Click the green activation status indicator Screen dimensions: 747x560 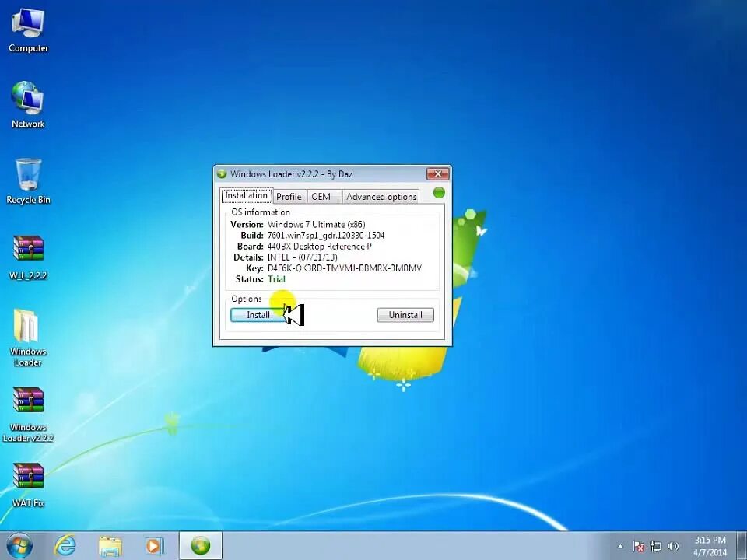tap(438, 192)
